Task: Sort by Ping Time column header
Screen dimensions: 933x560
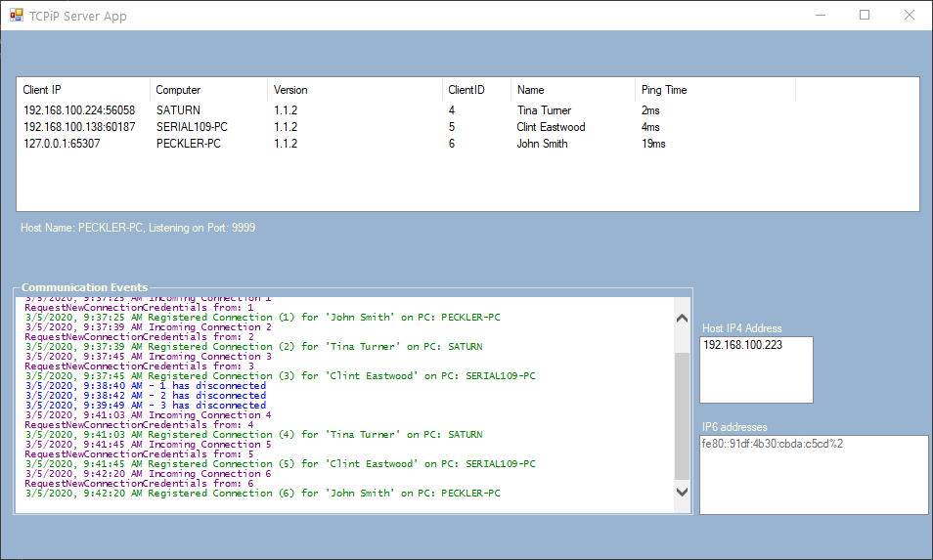Action: 714,90
